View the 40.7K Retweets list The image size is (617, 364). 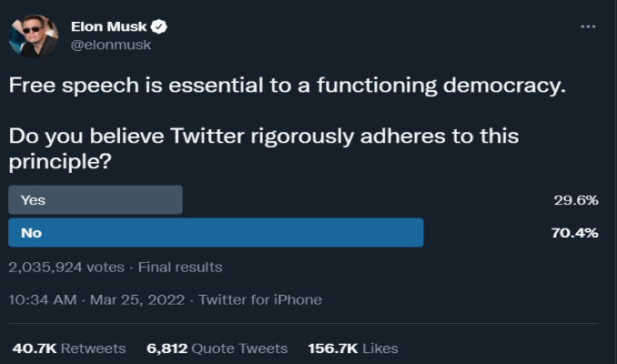[x=68, y=348]
